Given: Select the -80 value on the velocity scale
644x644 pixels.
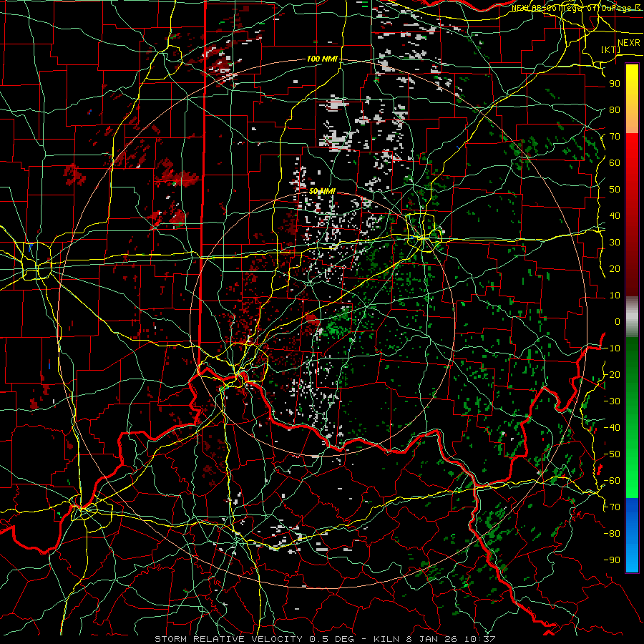Looking at the screenshot, I should click(x=612, y=534).
